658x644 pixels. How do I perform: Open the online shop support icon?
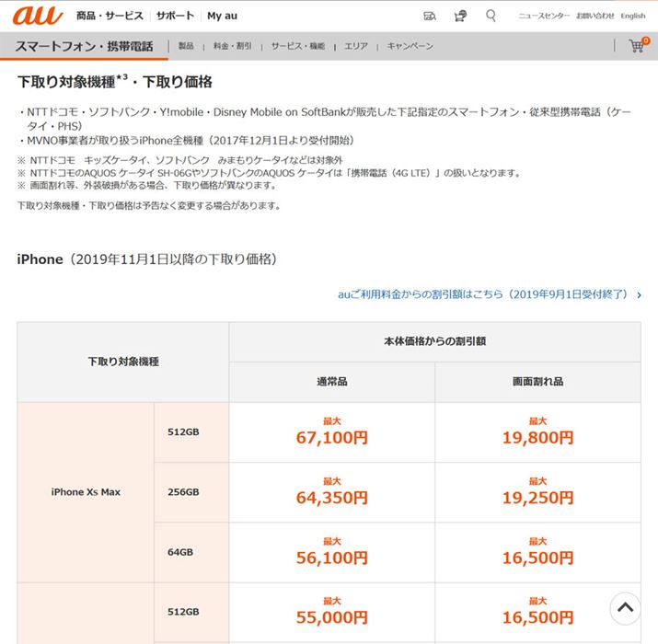click(x=460, y=16)
